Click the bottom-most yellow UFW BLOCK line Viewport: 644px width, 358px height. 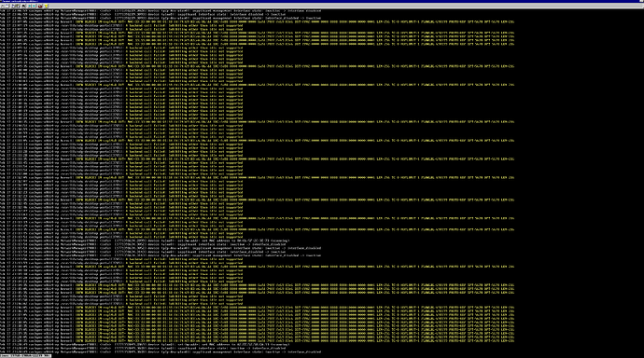tap(257, 340)
